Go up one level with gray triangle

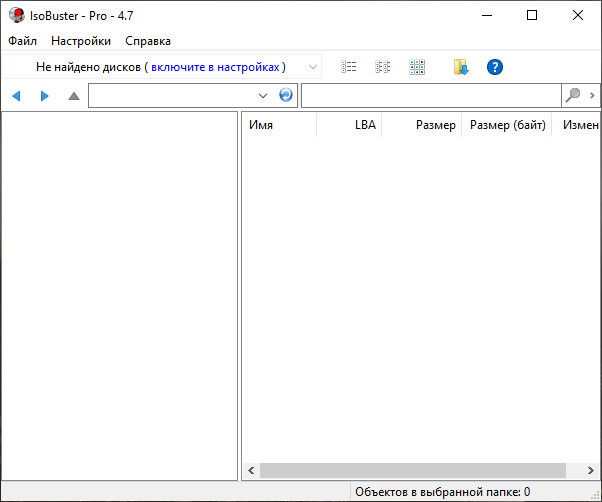click(x=74, y=96)
